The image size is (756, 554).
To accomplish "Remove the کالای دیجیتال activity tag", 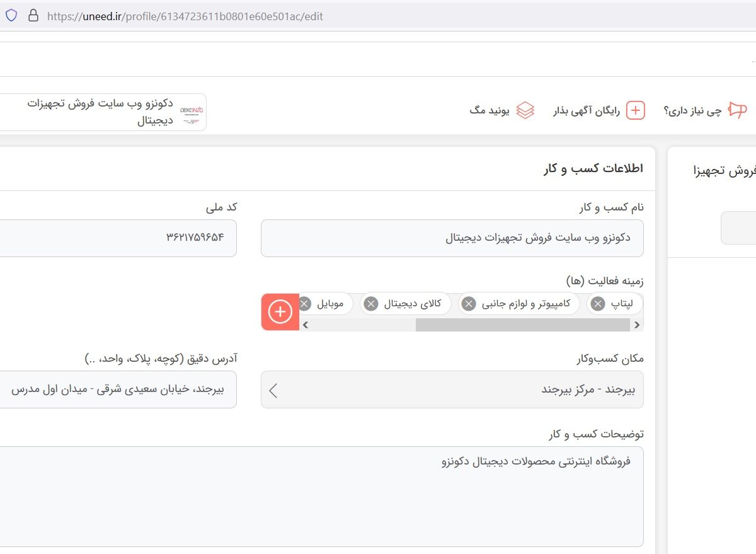I will pyautogui.click(x=371, y=304).
